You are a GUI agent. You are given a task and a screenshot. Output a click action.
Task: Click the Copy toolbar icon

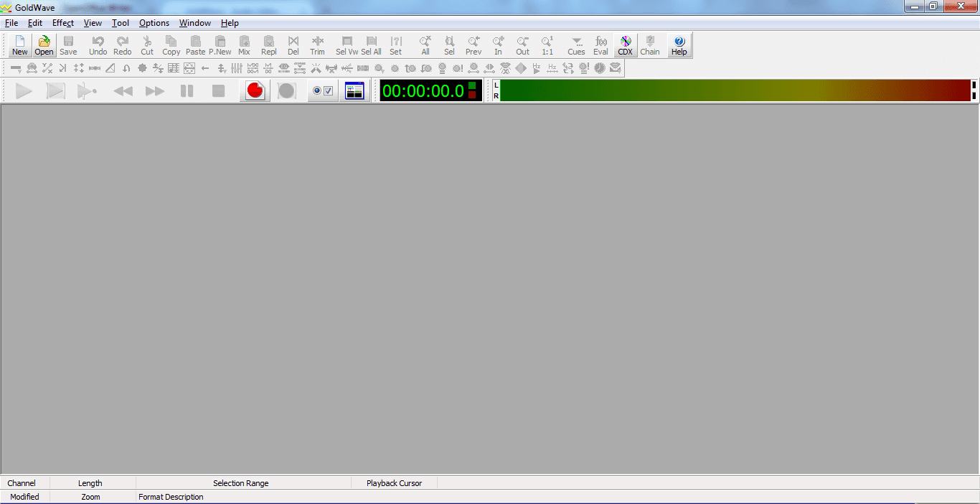(x=171, y=45)
